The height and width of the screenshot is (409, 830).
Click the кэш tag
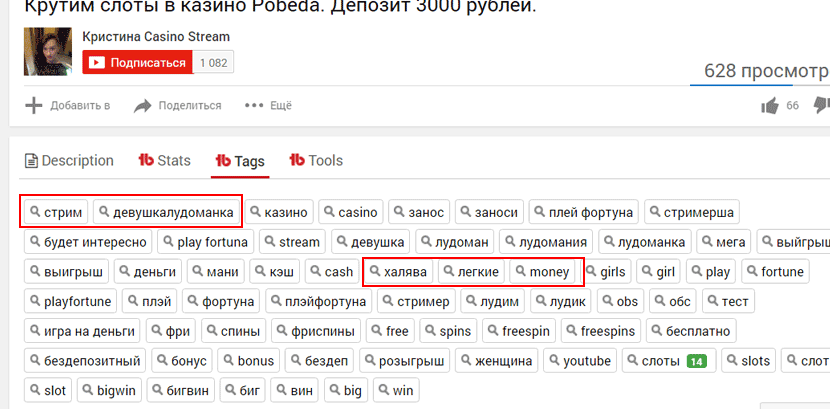275,271
